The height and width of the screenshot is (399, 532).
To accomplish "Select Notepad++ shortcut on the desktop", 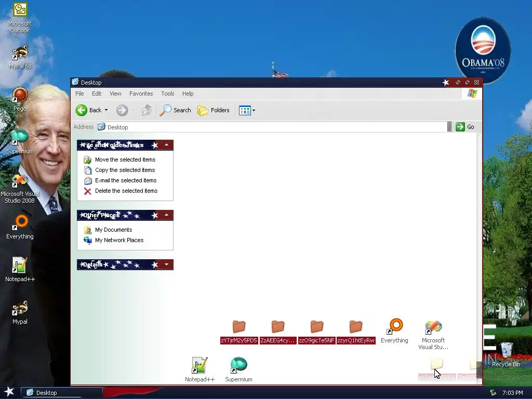I will 20,270.
